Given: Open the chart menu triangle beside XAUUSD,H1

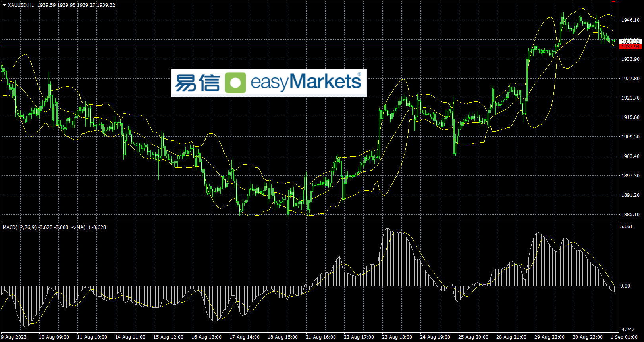Looking at the screenshot, I should pyautogui.click(x=4, y=5).
